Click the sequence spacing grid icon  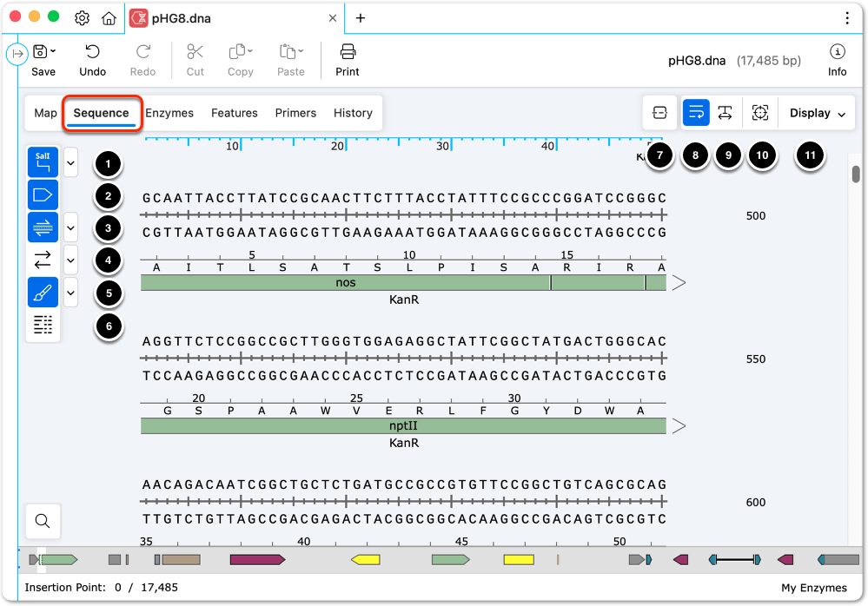[43, 325]
